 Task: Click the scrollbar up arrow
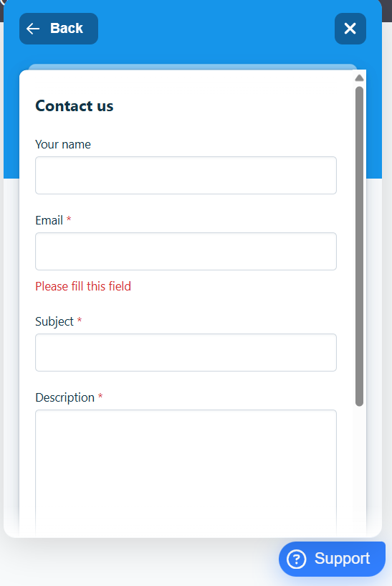[359, 77]
